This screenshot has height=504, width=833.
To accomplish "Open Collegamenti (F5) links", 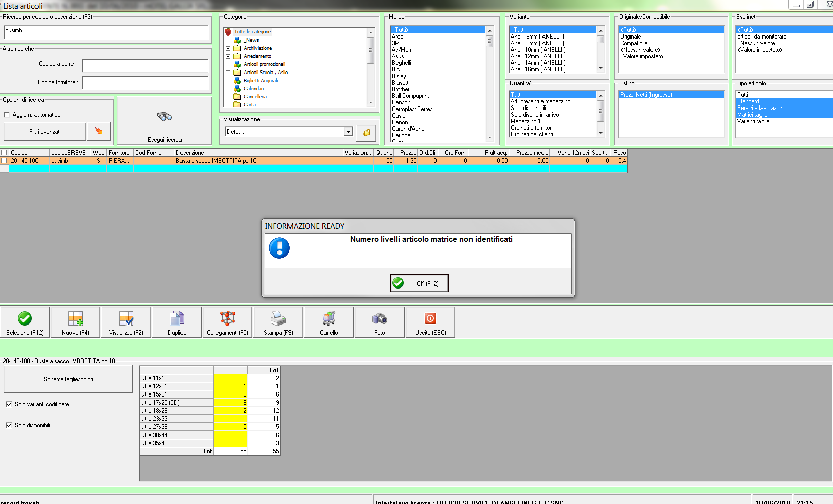I will click(228, 322).
